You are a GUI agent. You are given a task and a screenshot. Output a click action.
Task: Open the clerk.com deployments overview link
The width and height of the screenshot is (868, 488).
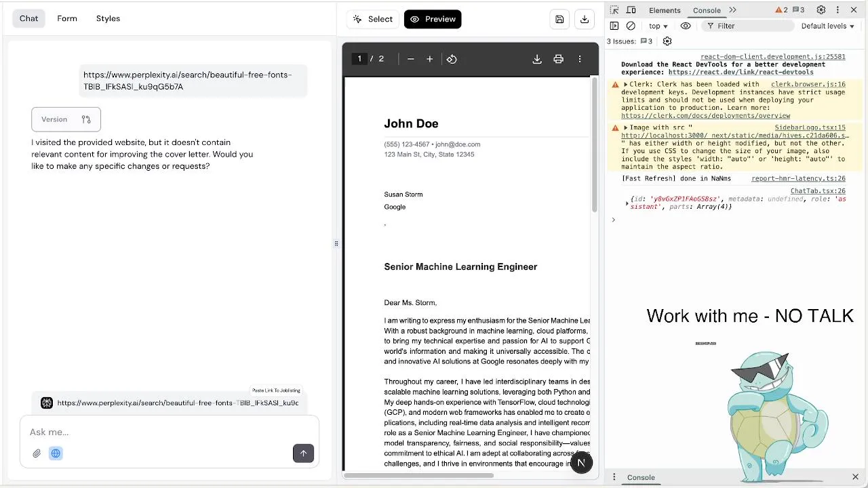point(705,116)
